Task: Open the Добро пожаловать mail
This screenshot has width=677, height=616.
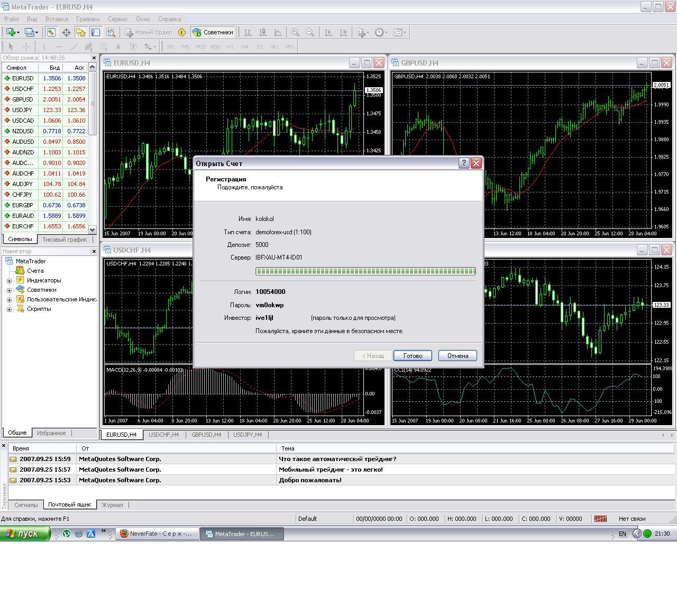Action: [x=342, y=480]
